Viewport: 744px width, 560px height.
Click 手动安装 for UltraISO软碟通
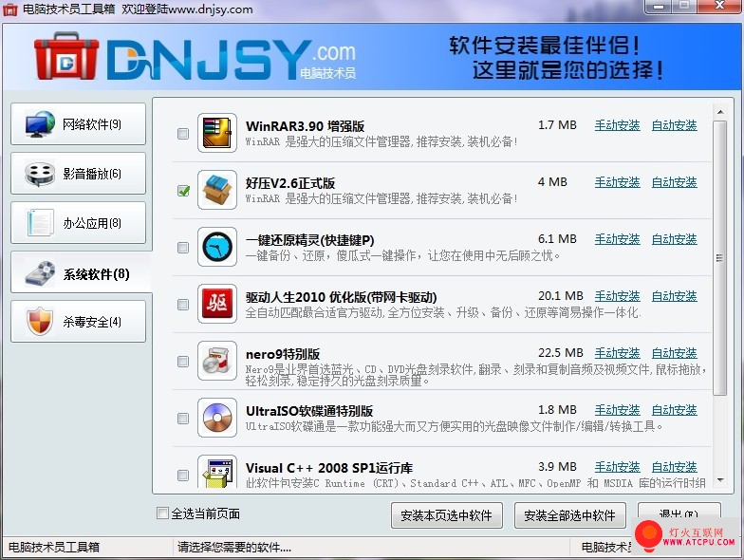pos(617,410)
